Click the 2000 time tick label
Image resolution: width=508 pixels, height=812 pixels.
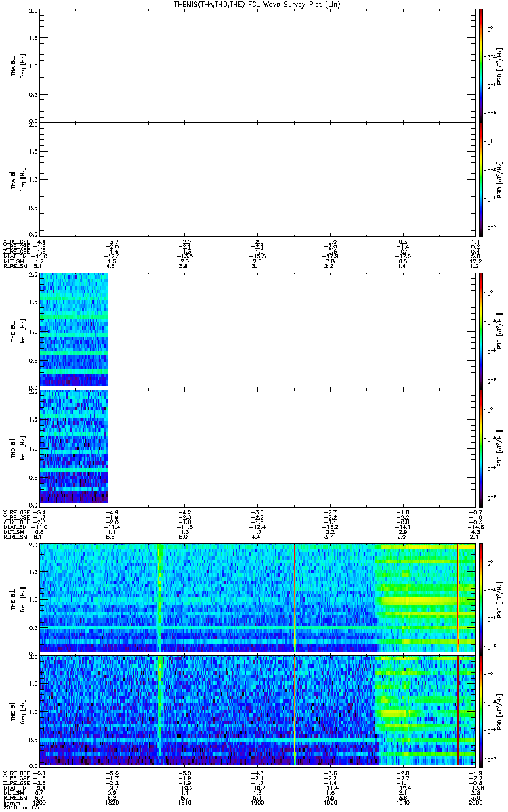tap(475, 802)
